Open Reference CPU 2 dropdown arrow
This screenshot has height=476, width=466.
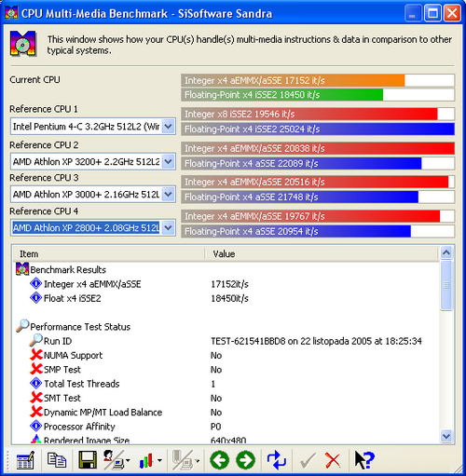pyautogui.click(x=168, y=161)
